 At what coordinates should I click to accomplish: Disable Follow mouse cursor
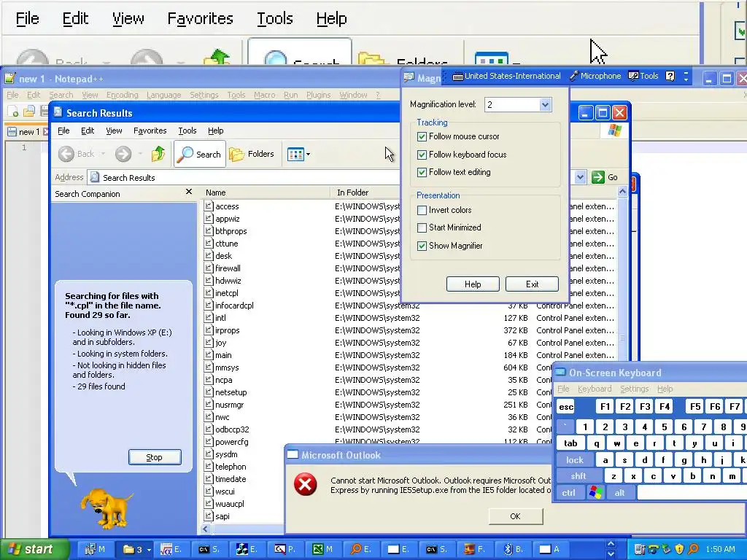422,136
